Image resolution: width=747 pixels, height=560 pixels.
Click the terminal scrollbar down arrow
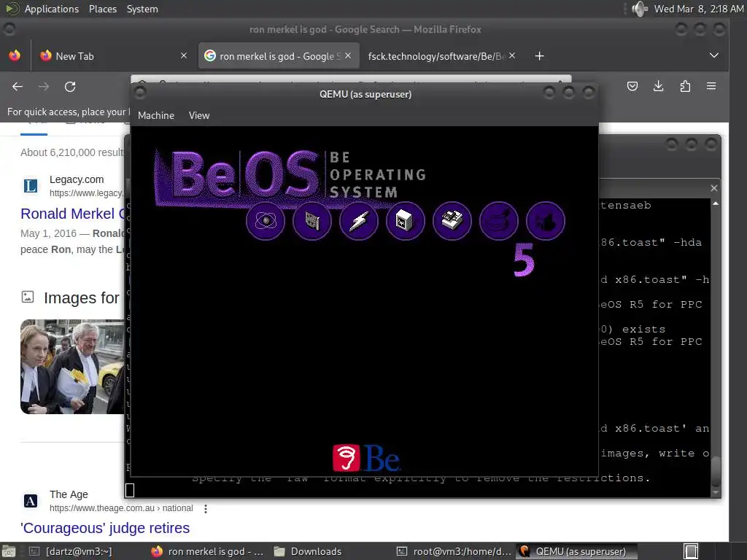tap(716, 492)
